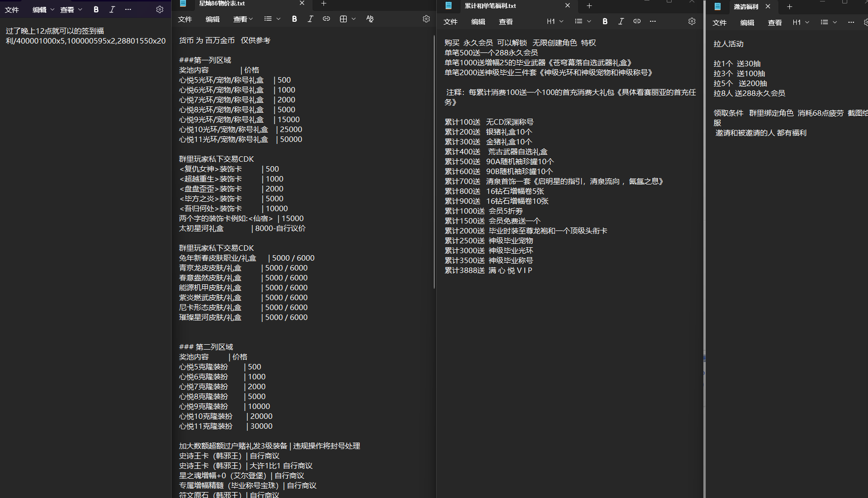This screenshot has height=498, width=868.
Task: Click the bullet list icon in 星灿86物价表.txt toolbar
Action: pyautogui.click(x=268, y=19)
